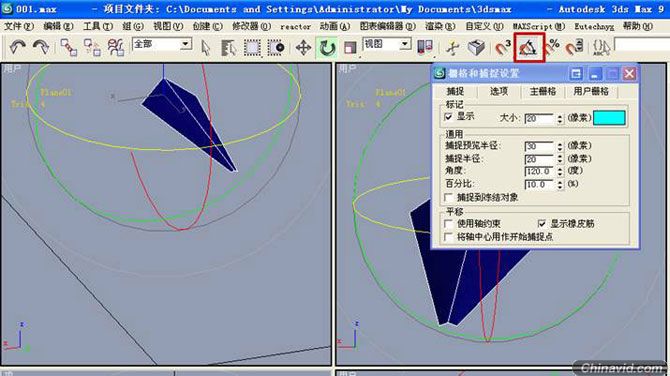Toggle the 3D Snaps magnet icon
This screenshot has height=376, width=670.
coord(502,47)
